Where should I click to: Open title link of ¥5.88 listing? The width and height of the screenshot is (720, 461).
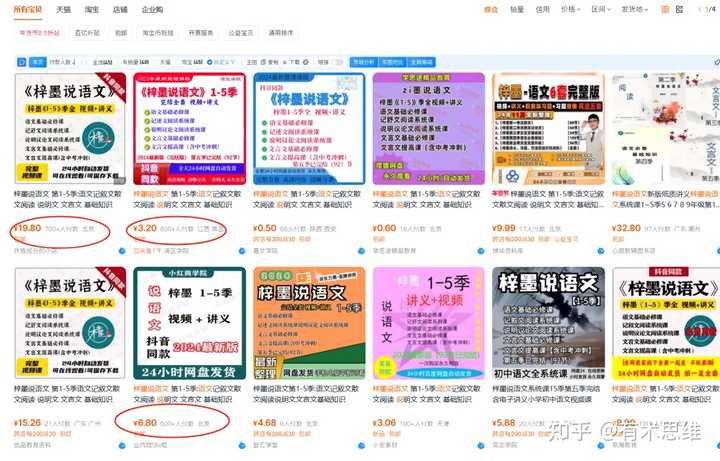[546, 394]
